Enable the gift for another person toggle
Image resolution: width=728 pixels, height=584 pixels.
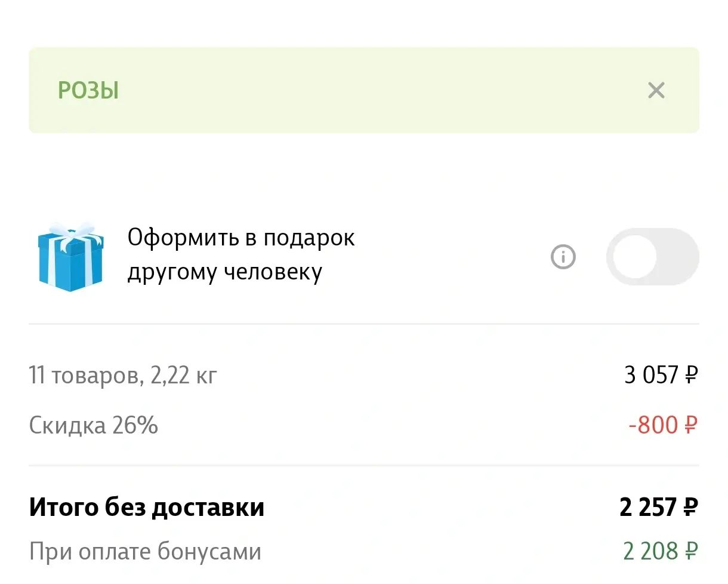pos(652,257)
